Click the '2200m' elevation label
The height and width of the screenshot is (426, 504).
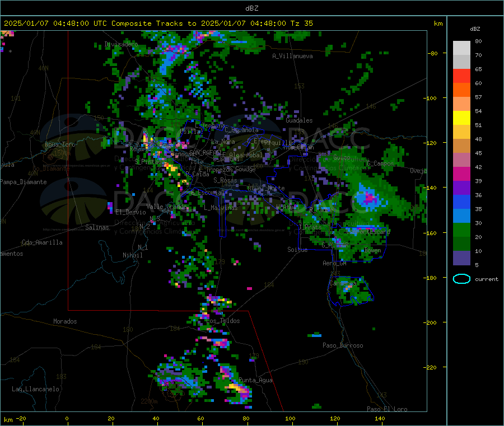coord(149,401)
